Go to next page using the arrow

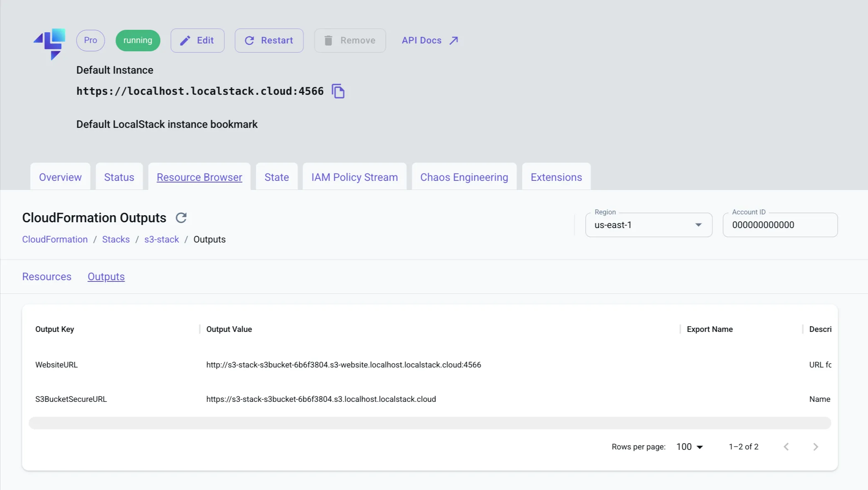[815, 447]
